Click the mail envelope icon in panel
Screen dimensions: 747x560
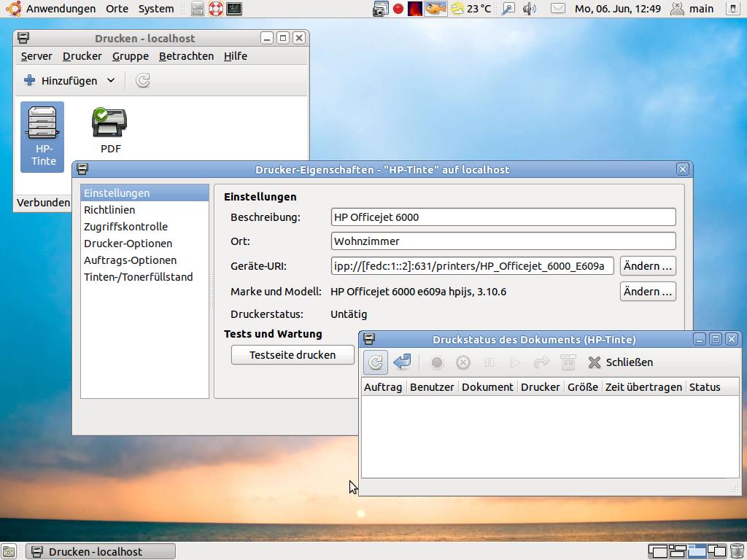(557, 9)
